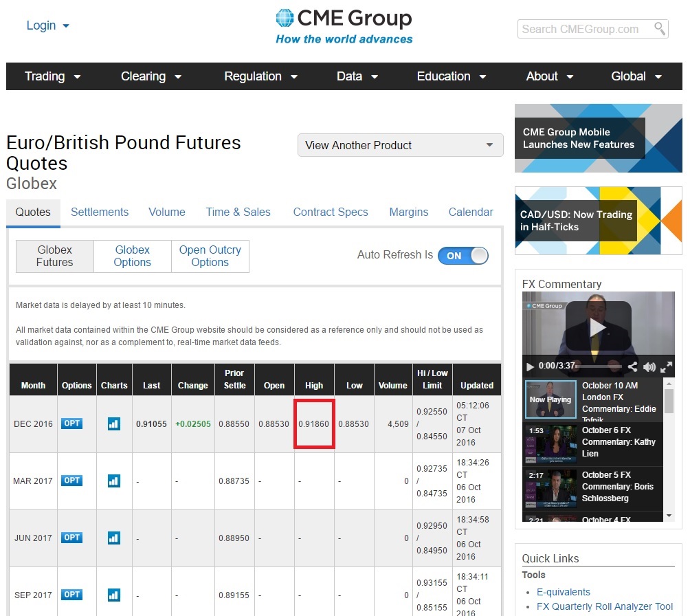690x616 pixels.
Task: Expand the Education menu
Action: (x=451, y=76)
